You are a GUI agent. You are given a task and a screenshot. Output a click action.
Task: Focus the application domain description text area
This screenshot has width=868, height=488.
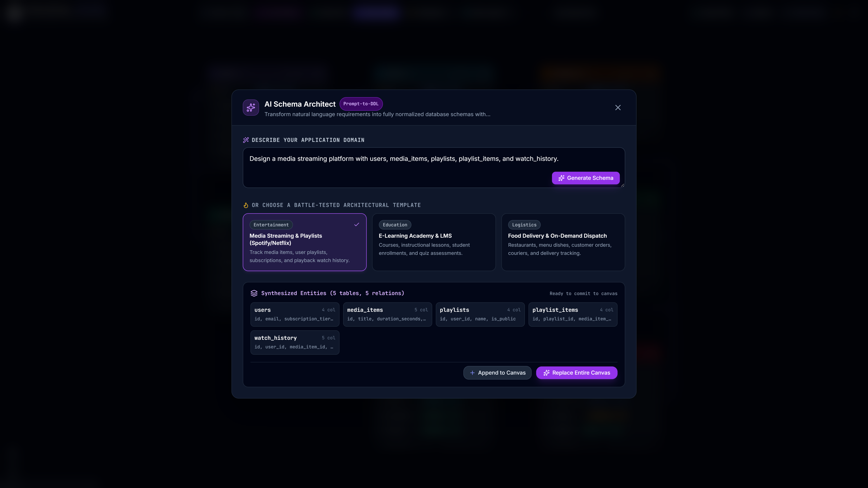point(434,167)
